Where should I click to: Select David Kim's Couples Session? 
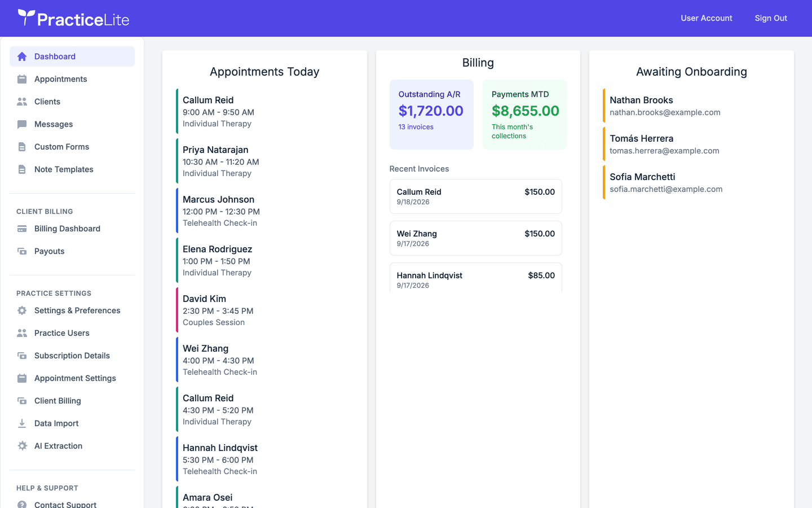264,310
